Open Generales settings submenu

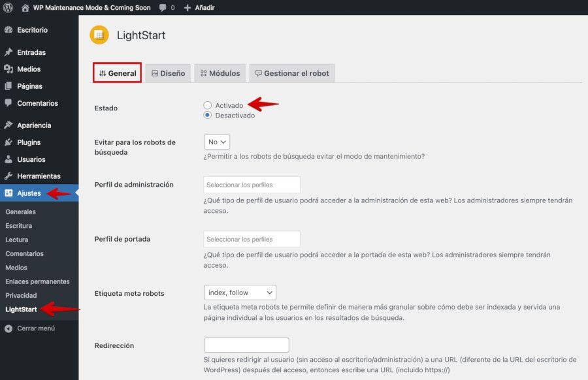tap(21, 212)
